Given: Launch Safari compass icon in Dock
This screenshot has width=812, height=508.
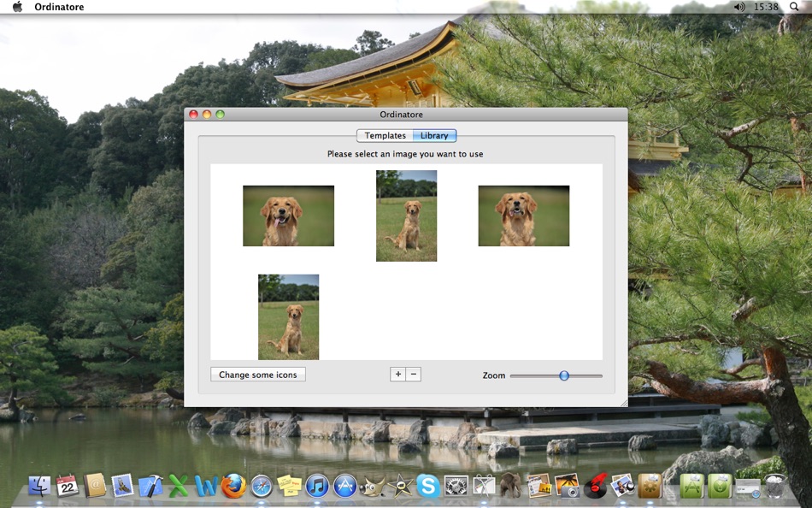Looking at the screenshot, I should click(x=262, y=487).
